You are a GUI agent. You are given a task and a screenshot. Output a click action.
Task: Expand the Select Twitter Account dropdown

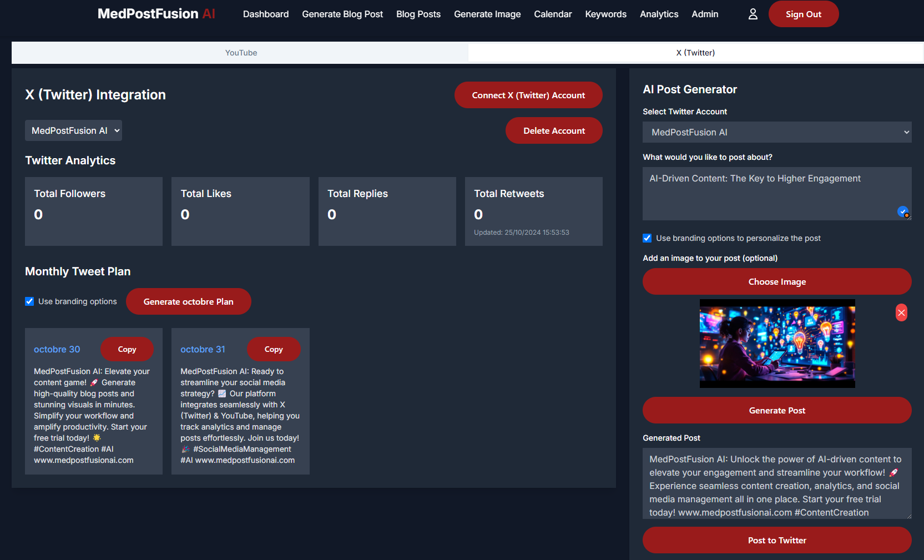pyautogui.click(x=777, y=132)
